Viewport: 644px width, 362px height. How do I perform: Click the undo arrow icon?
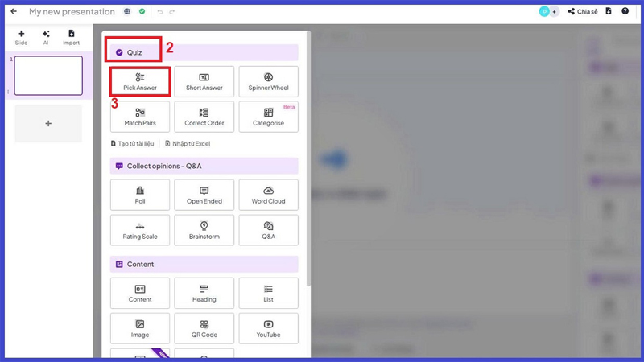[160, 12]
